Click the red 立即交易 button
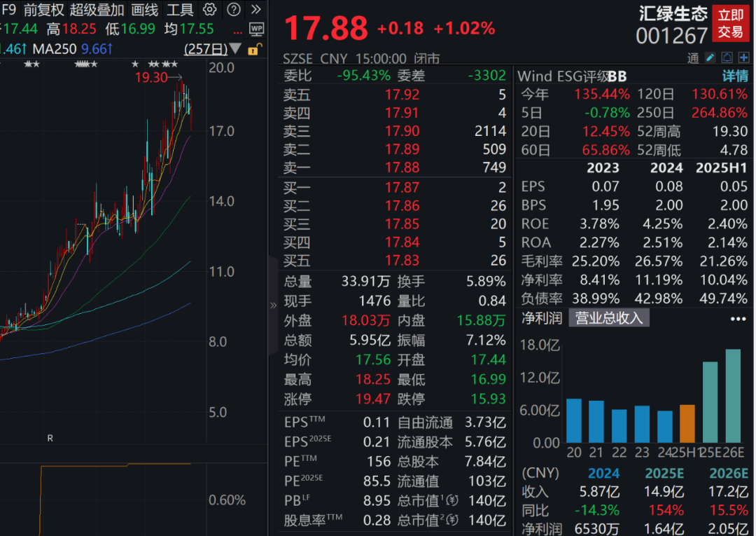Viewport: 756px width, 536px height. (730, 23)
